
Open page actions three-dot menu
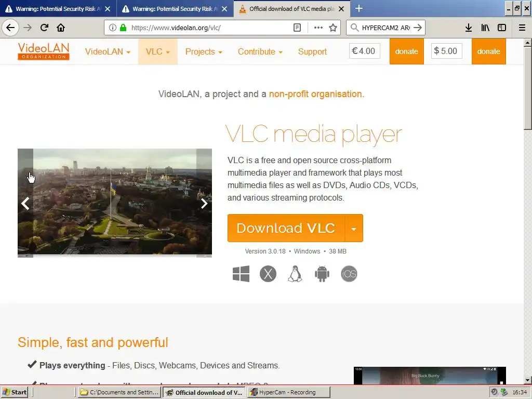point(318,28)
